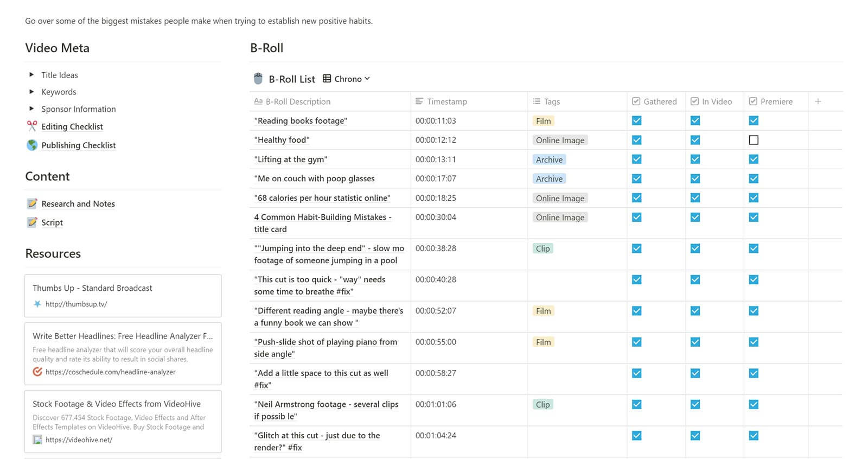Image resolution: width=868 pixels, height=459 pixels.
Task: Check Premiere for the Healthy food row
Action: (x=754, y=140)
